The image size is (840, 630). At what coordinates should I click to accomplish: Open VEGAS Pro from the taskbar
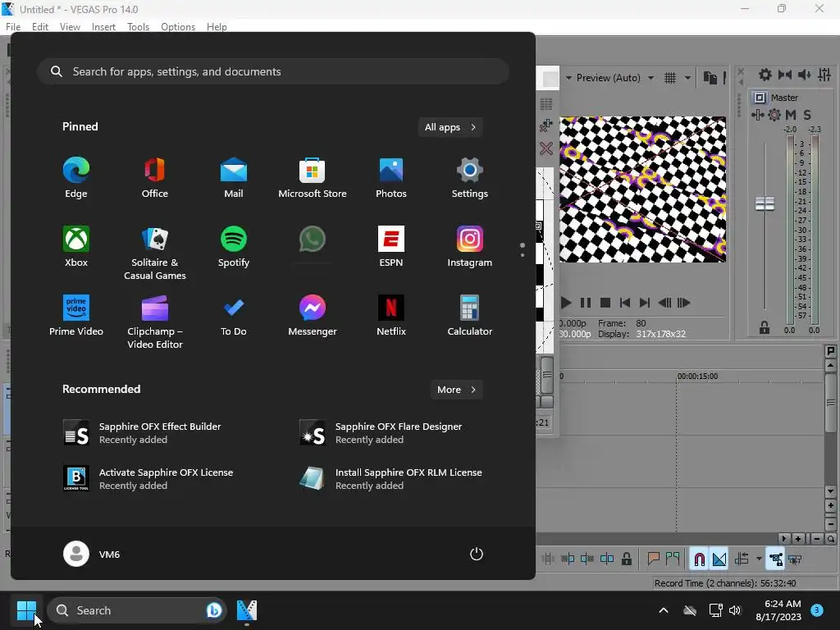(246, 610)
